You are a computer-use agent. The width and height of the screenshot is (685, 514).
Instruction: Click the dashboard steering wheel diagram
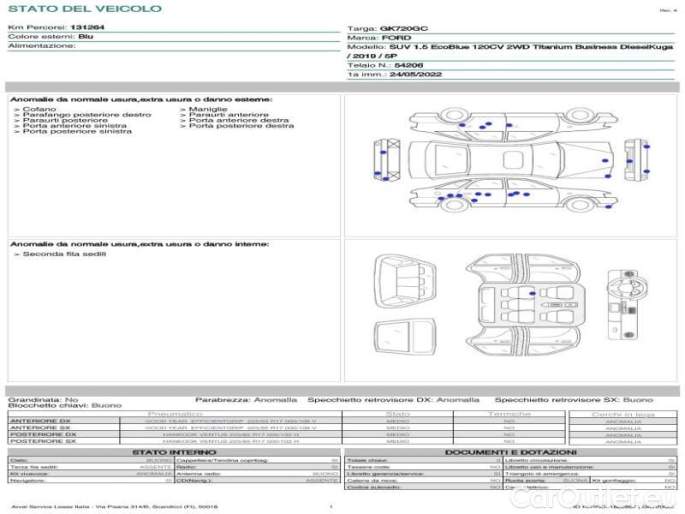click(627, 305)
